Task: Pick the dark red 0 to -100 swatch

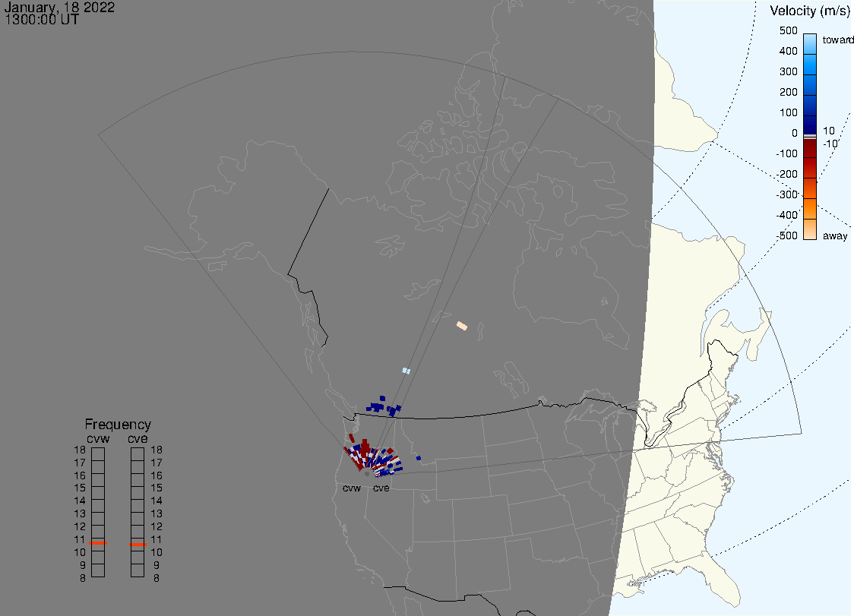Action: click(x=810, y=148)
